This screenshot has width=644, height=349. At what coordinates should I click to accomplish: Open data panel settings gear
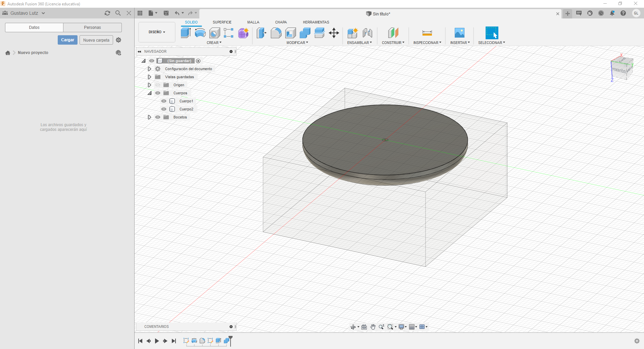[x=118, y=40]
